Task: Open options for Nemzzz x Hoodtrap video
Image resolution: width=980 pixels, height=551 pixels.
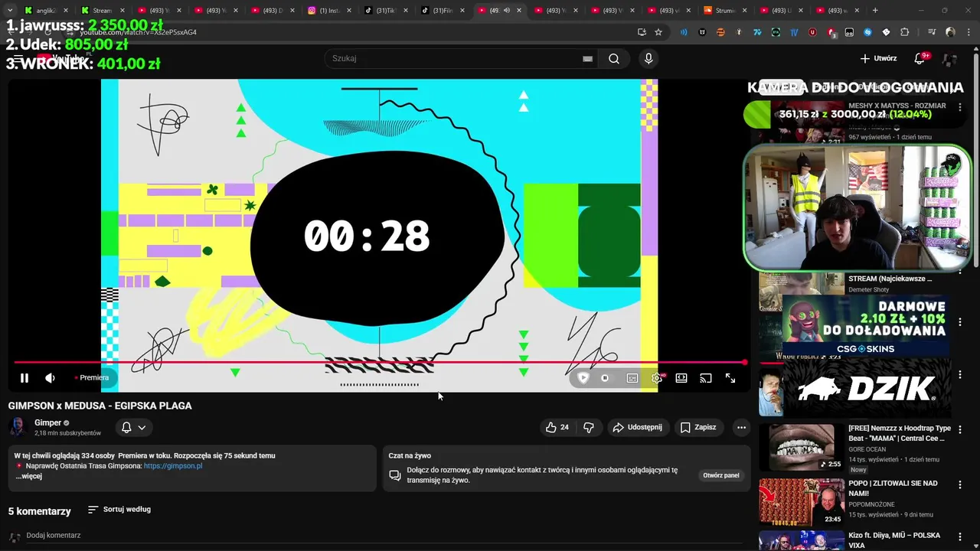Action: 960,429
